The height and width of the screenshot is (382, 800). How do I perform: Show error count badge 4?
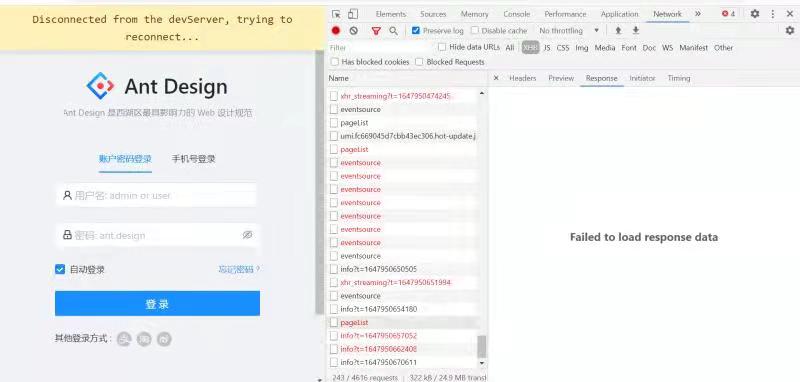(x=728, y=14)
